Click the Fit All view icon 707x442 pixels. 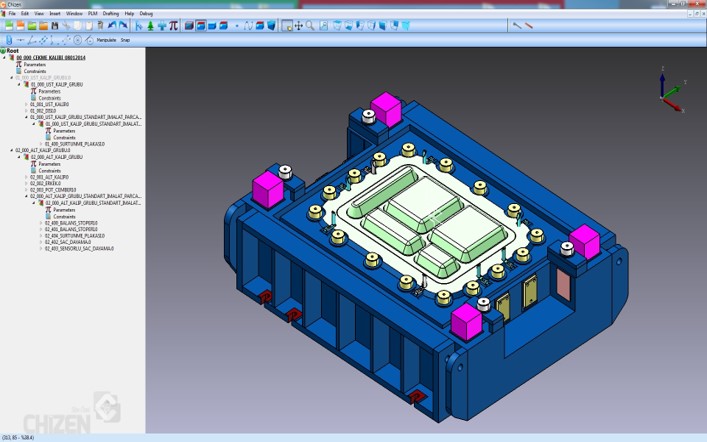coord(324,26)
